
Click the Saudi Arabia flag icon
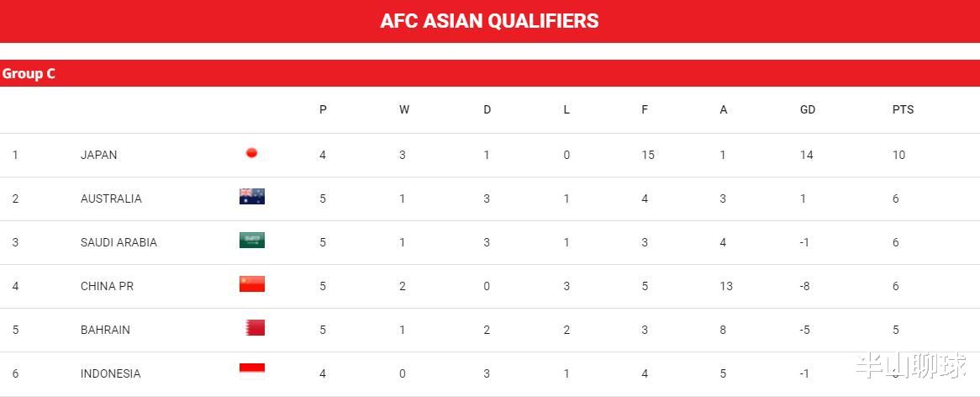252,240
